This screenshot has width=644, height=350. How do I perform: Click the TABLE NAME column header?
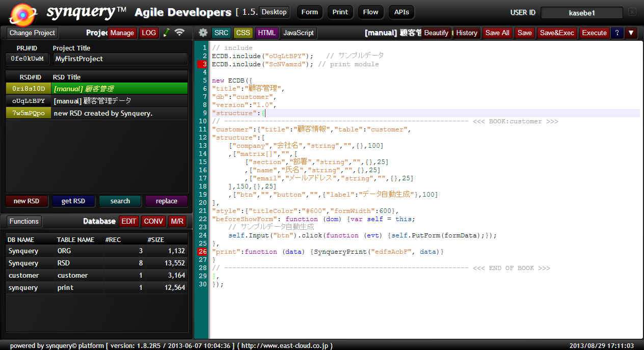coord(75,239)
